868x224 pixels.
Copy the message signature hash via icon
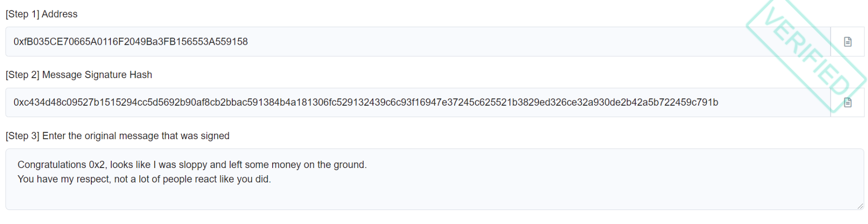[x=847, y=103]
